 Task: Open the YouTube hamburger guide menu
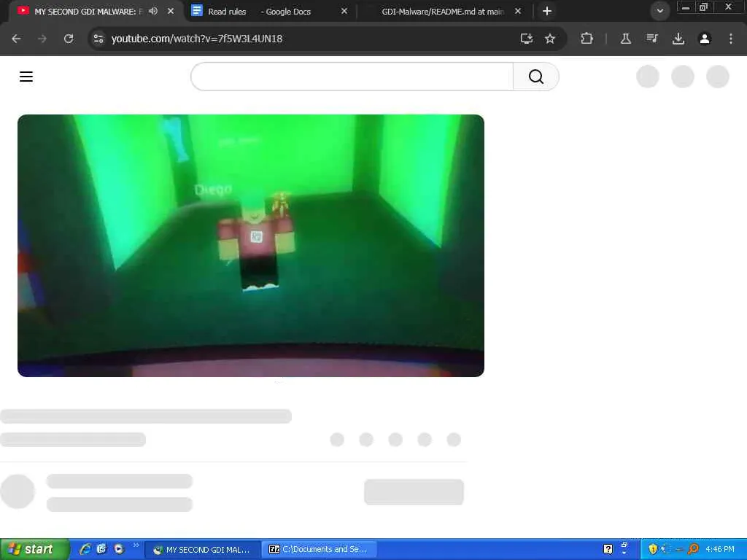(x=26, y=76)
